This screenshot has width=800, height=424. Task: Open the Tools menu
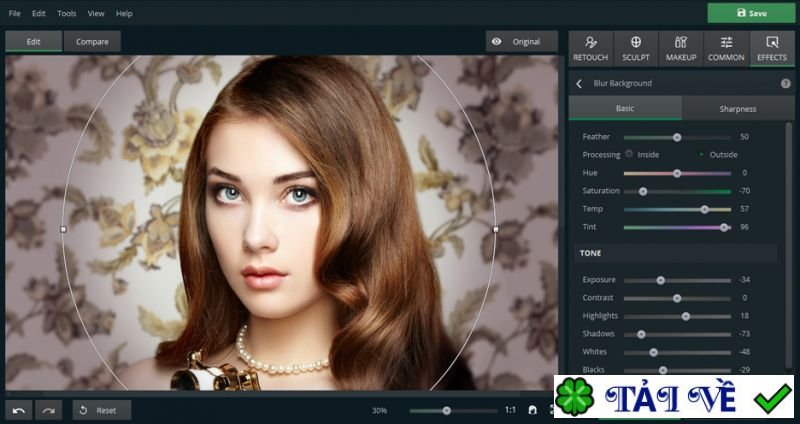pos(67,13)
